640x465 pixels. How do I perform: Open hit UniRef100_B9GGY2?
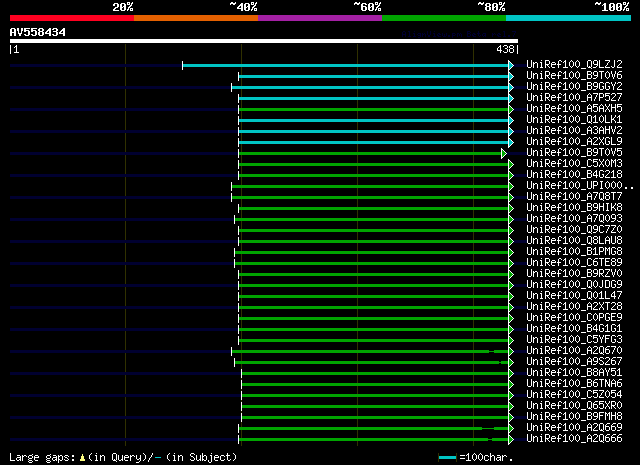[x=574, y=86]
